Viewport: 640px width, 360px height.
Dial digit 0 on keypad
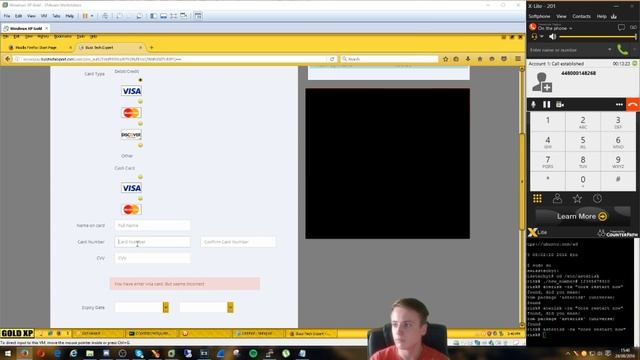click(583, 181)
